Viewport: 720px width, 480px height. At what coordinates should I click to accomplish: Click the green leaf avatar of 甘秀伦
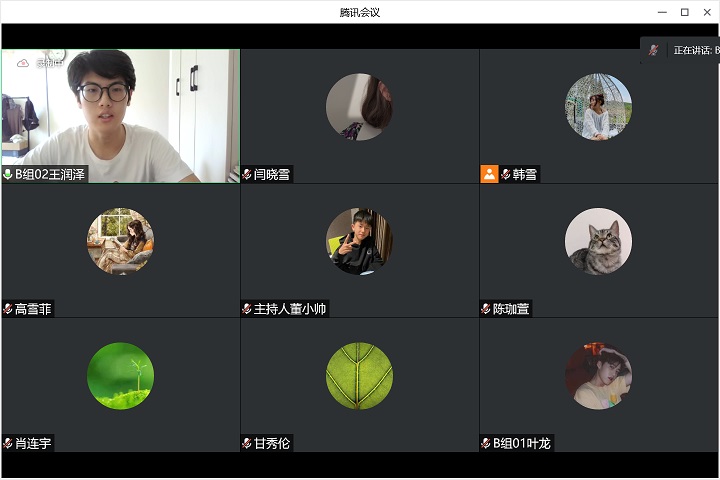(359, 376)
